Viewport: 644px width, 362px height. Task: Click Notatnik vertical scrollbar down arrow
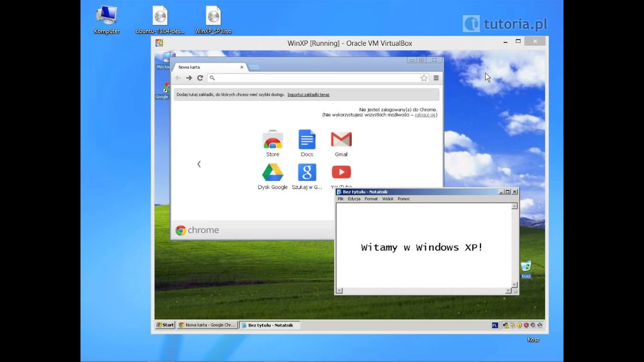coord(514,285)
